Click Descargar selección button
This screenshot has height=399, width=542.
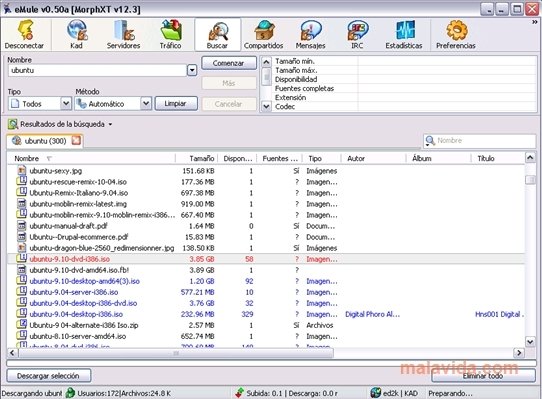point(49,375)
